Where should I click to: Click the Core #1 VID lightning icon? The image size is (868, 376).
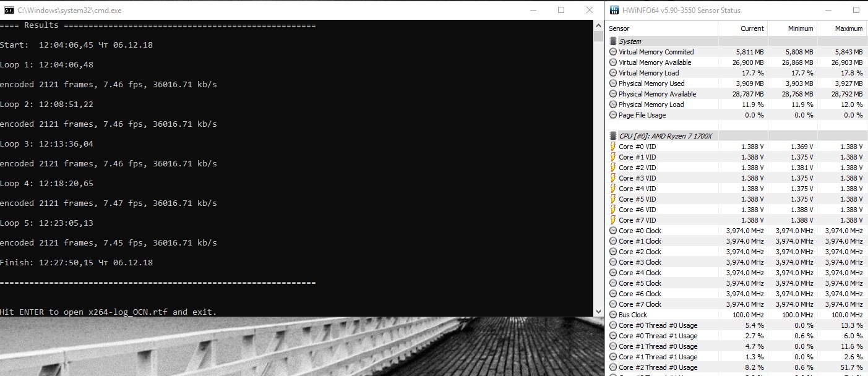pyautogui.click(x=613, y=157)
